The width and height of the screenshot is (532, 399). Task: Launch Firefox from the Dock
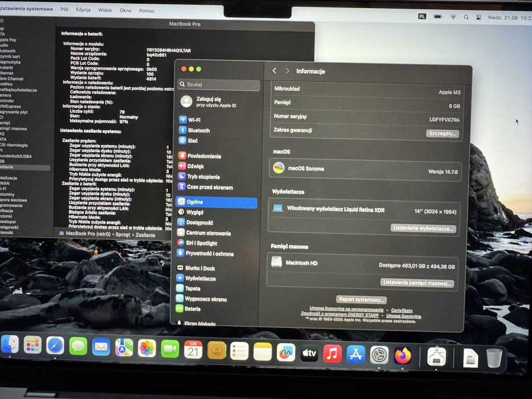[x=403, y=356]
